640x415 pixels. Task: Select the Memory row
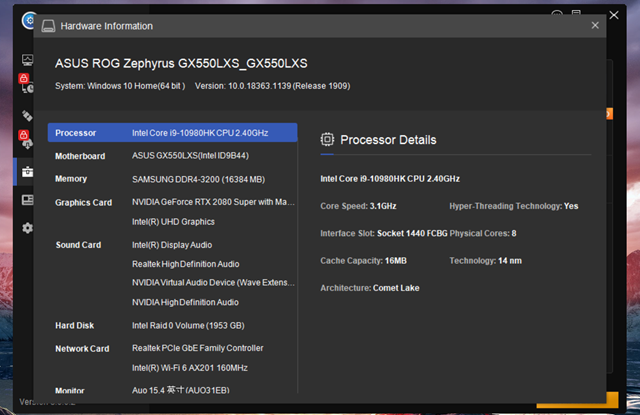(172, 179)
